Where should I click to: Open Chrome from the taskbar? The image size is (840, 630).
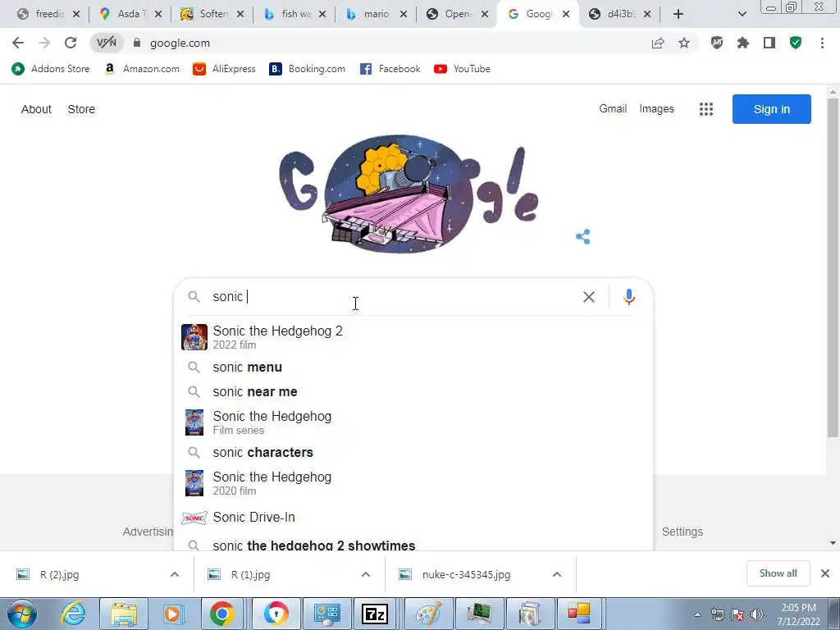221,614
